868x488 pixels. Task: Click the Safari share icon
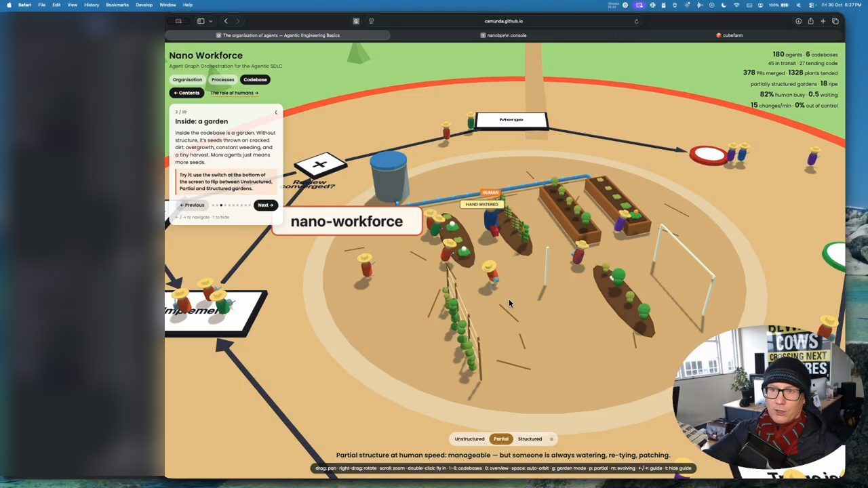coord(810,21)
